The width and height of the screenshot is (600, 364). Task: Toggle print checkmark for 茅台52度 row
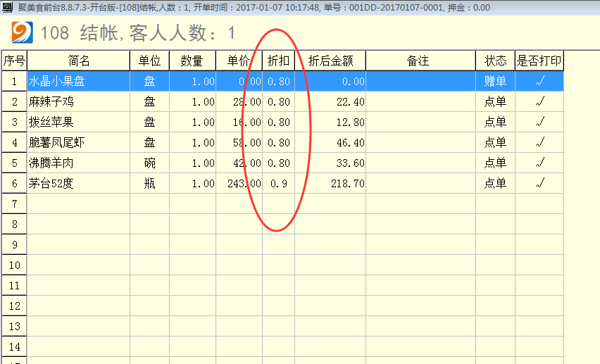click(x=539, y=184)
